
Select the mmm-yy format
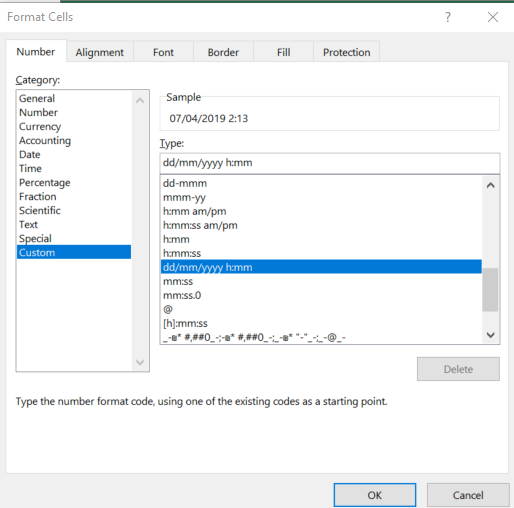321,197
